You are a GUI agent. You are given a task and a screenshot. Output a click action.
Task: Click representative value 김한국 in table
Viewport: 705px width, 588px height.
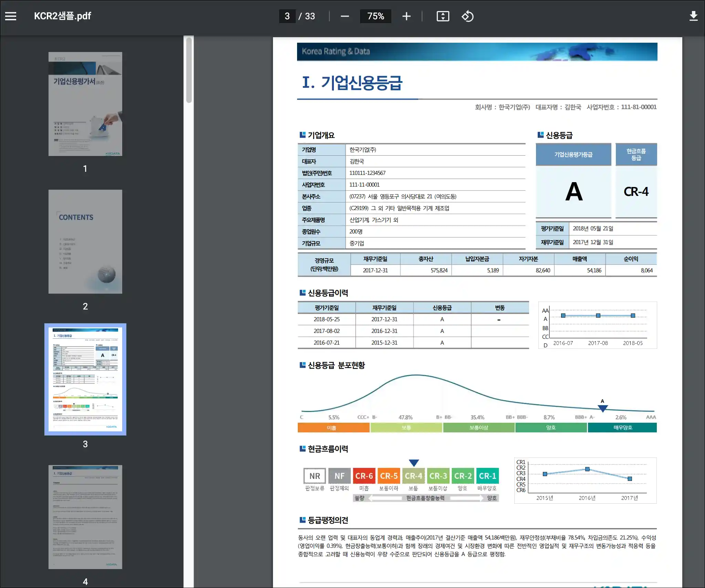click(x=357, y=161)
